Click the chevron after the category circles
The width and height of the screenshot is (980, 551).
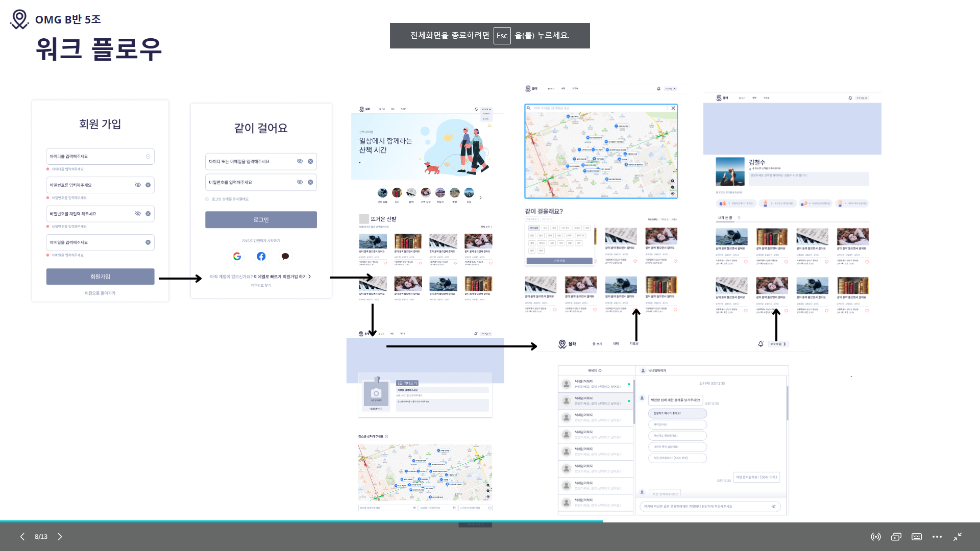(x=480, y=198)
